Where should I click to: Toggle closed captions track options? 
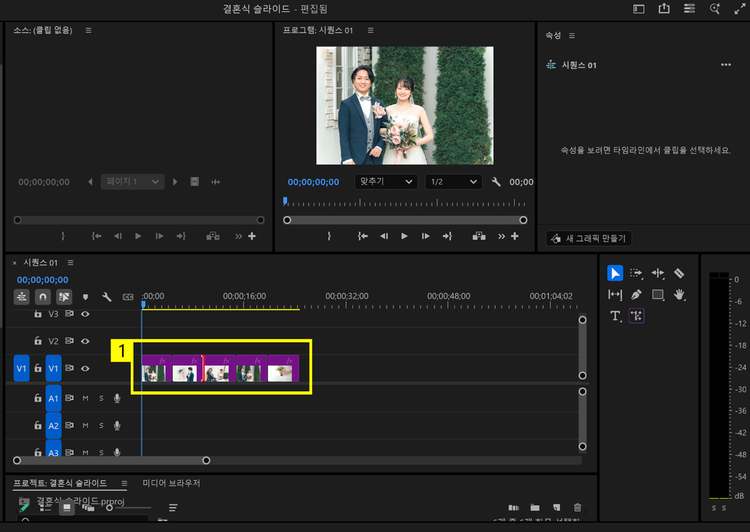tap(128, 297)
